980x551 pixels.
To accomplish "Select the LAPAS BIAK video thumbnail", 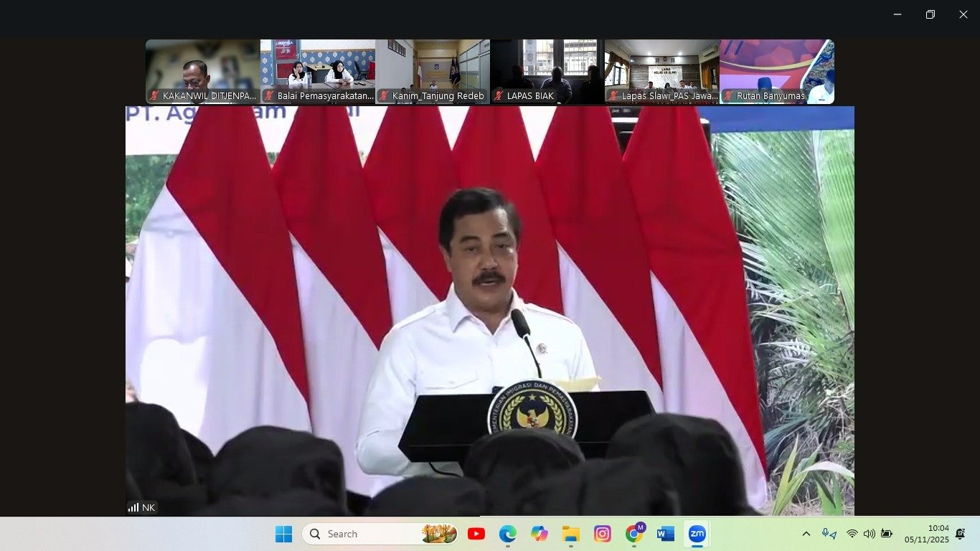I will 547,72.
